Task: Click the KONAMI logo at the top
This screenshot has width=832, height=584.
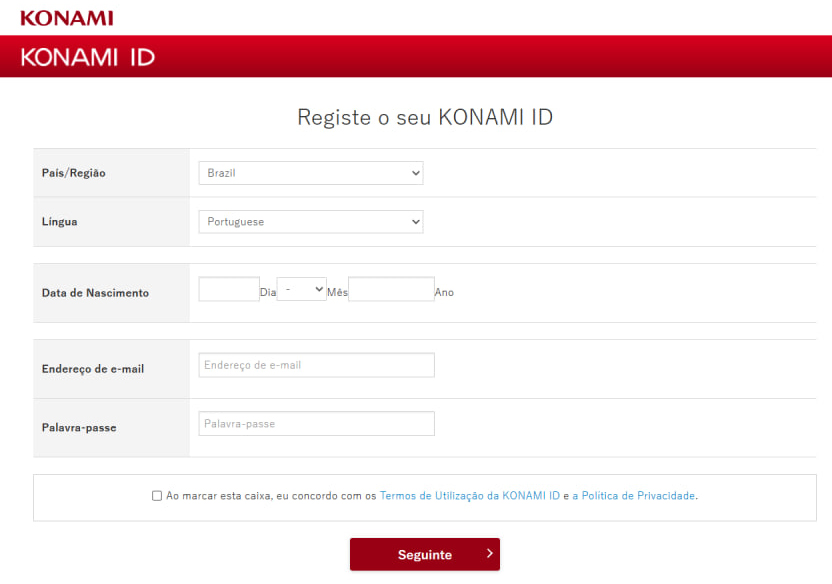Action: [x=66, y=18]
